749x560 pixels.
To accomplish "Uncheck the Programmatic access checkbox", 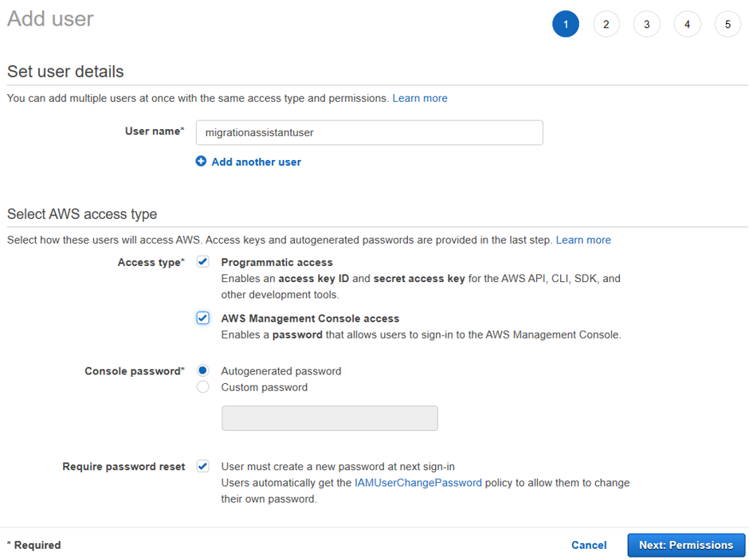I will pyautogui.click(x=202, y=261).
